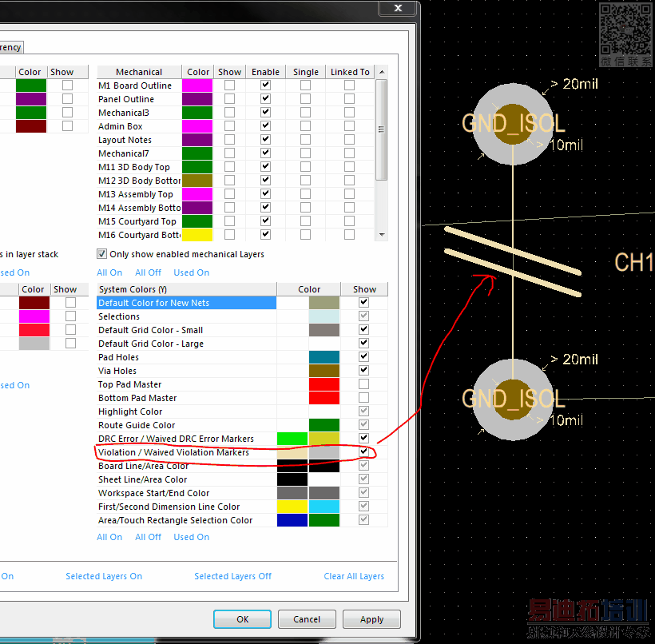Toggle Show checkbox for Via Holes

pos(363,370)
